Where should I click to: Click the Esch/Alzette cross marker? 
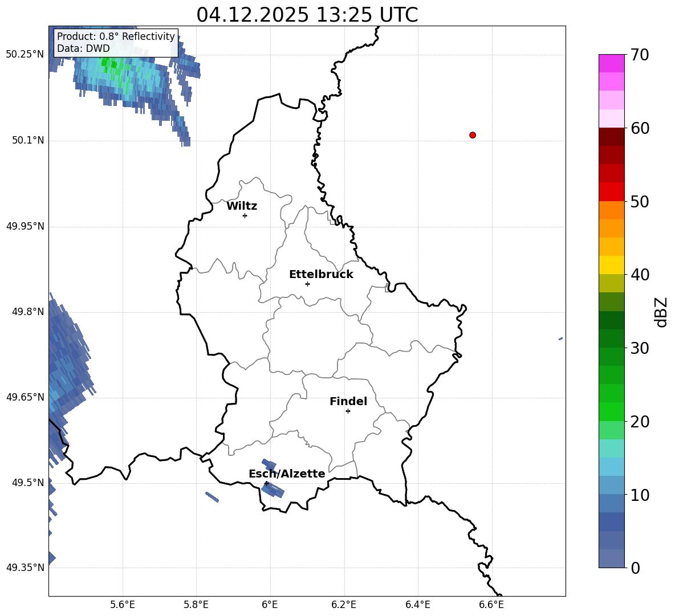(x=266, y=483)
